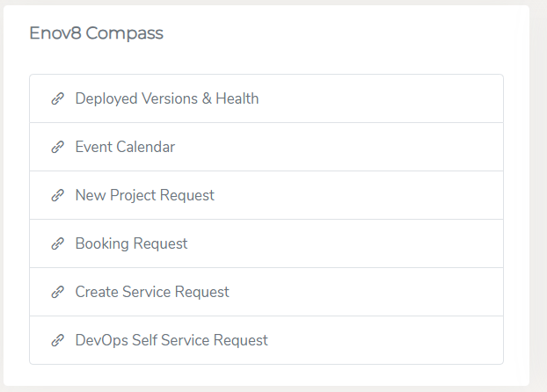Screen dimensions: 547x392
Task: Click the blank area right of the Enov8 Compass title
Action: tap(352, 33)
